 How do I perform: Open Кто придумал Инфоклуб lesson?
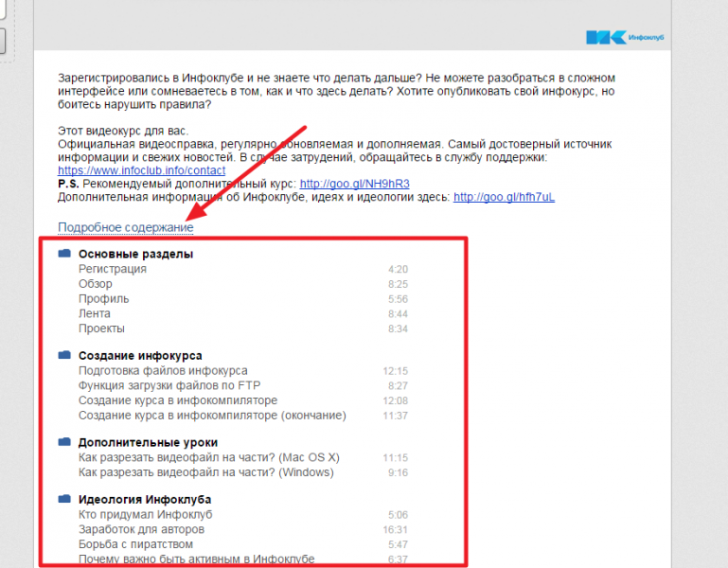146,515
